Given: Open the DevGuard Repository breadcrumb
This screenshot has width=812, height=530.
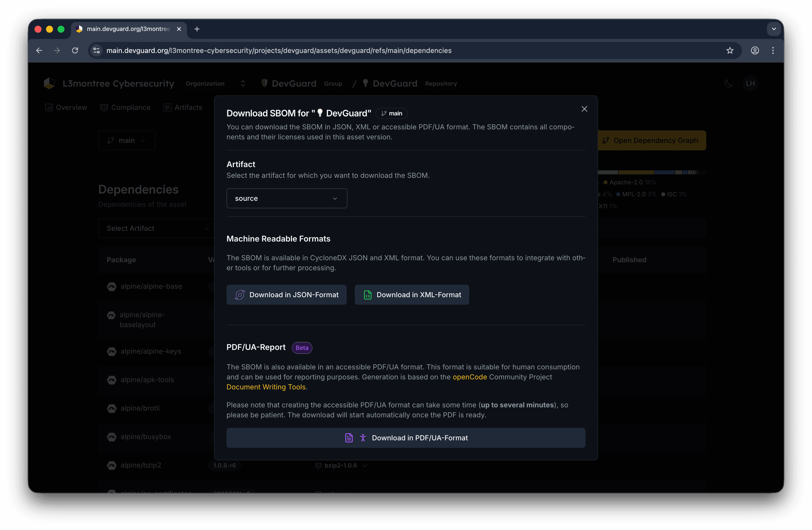Looking at the screenshot, I should (395, 83).
